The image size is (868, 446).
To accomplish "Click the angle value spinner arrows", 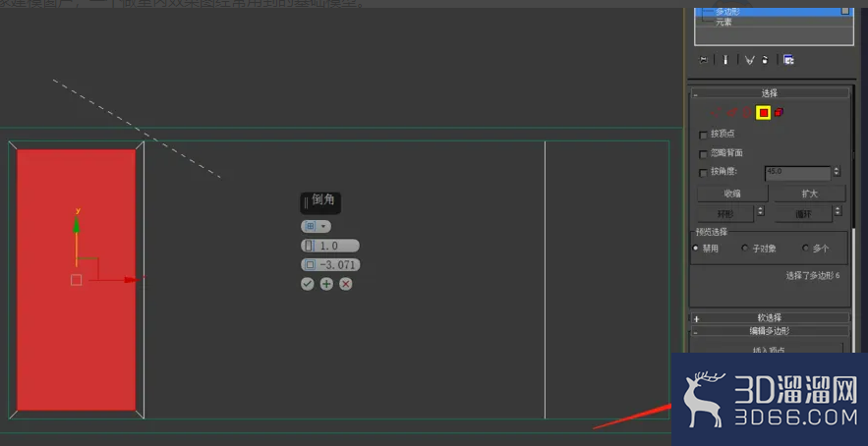I will point(837,173).
